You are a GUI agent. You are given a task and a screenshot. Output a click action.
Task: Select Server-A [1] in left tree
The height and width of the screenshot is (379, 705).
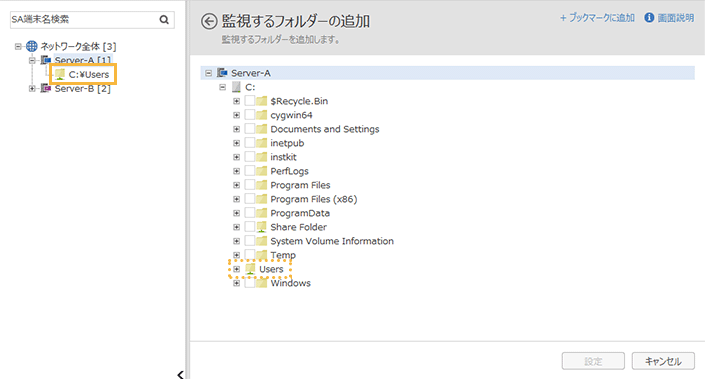point(83,60)
